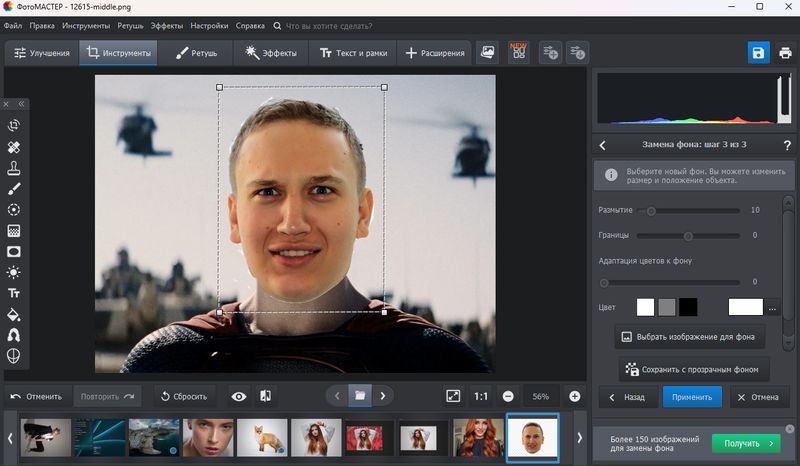Click the help question mark icon
The image size is (800, 466).
point(787,145)
